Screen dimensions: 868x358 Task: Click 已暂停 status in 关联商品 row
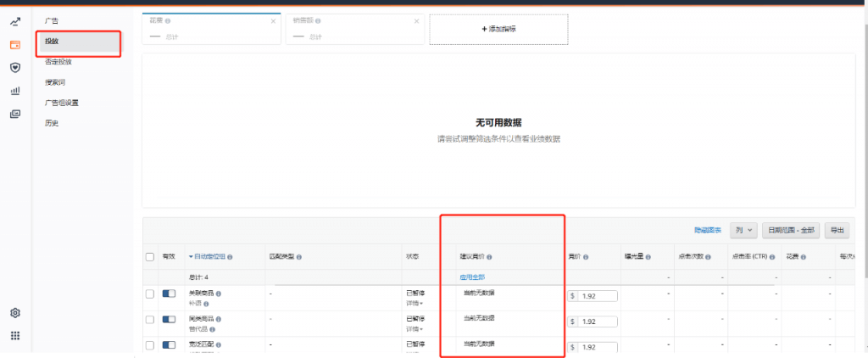tap(415, 294)
